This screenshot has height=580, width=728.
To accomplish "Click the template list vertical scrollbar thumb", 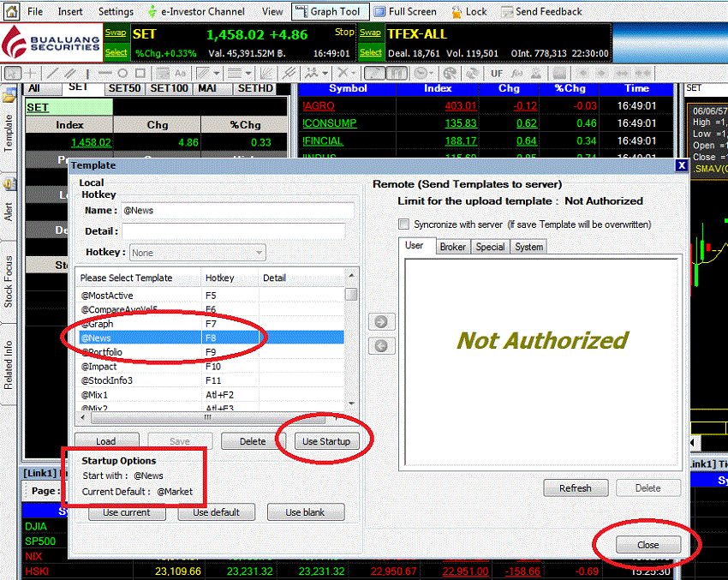I will click(x=351, y=295).
